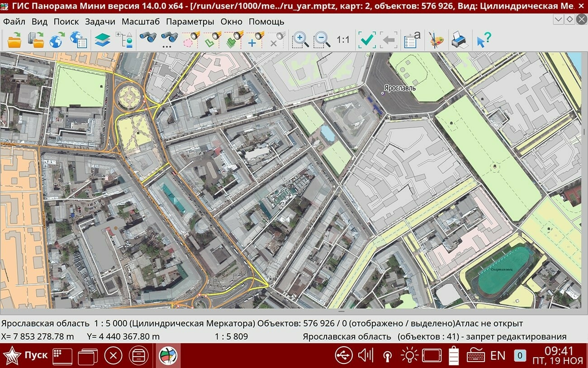
Task: Open the Задачи menu
Action: click(100, 22)
